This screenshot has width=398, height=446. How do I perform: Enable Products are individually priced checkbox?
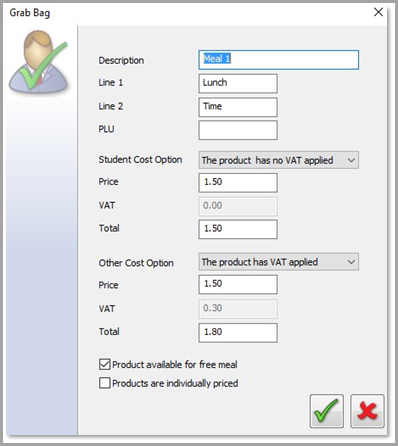tap(104, 383)
